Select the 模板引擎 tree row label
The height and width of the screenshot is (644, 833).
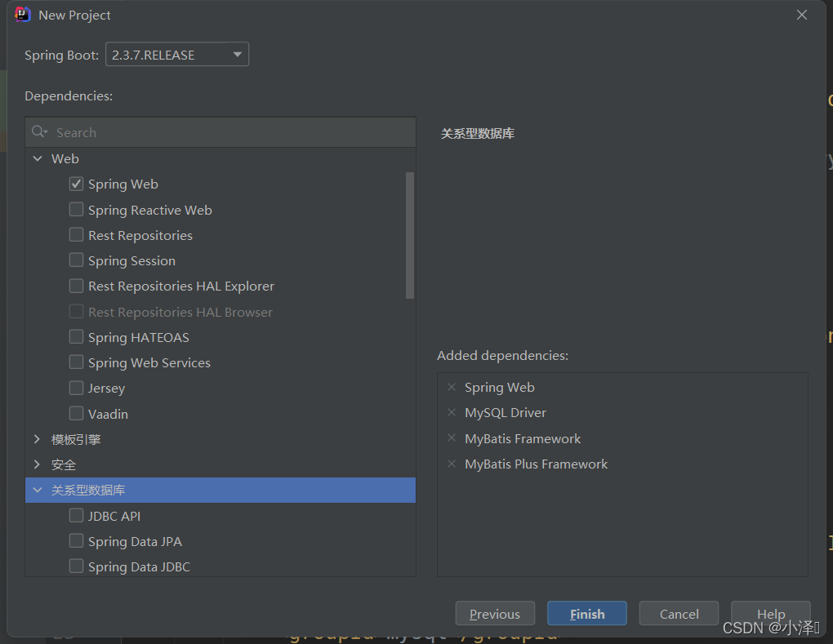tap(76, 440)
